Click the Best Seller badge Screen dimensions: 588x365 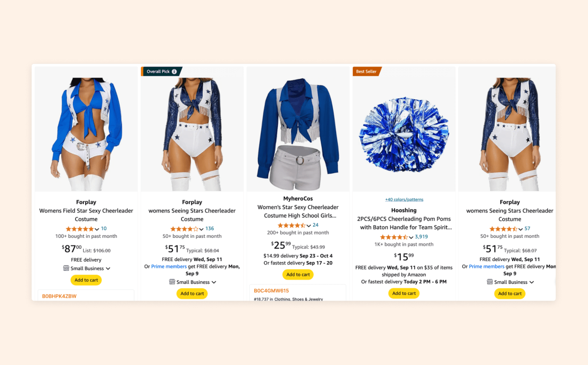367,71
